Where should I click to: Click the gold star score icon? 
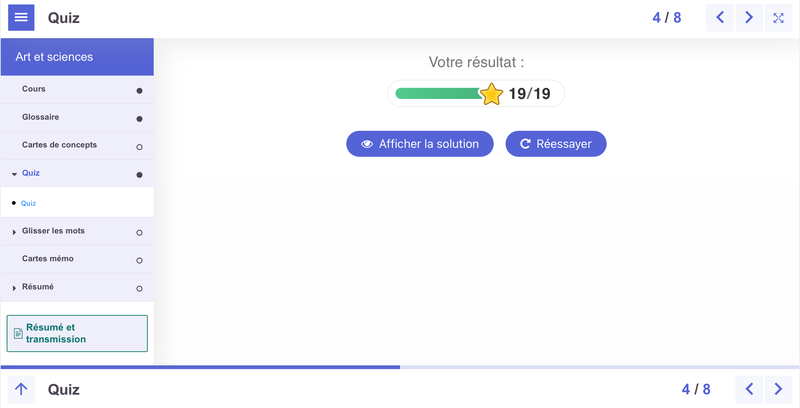click(491, 94)
